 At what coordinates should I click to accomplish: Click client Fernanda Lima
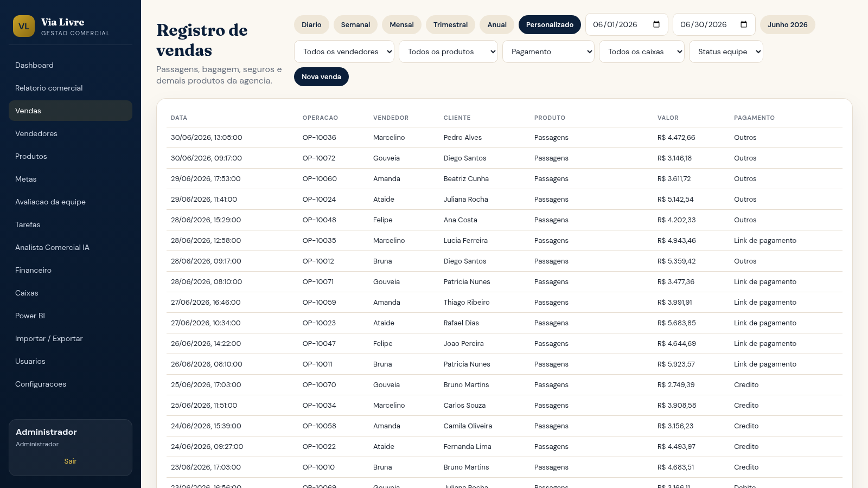point(467,447)
